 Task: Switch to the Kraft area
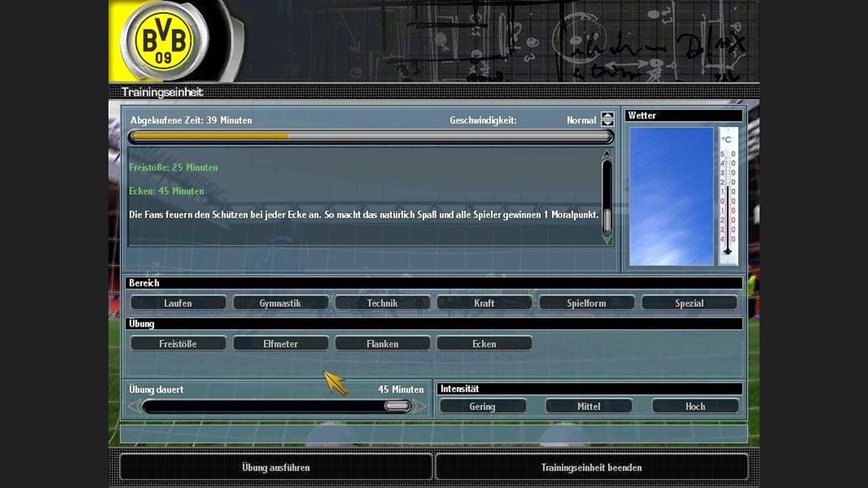(484, 303)
